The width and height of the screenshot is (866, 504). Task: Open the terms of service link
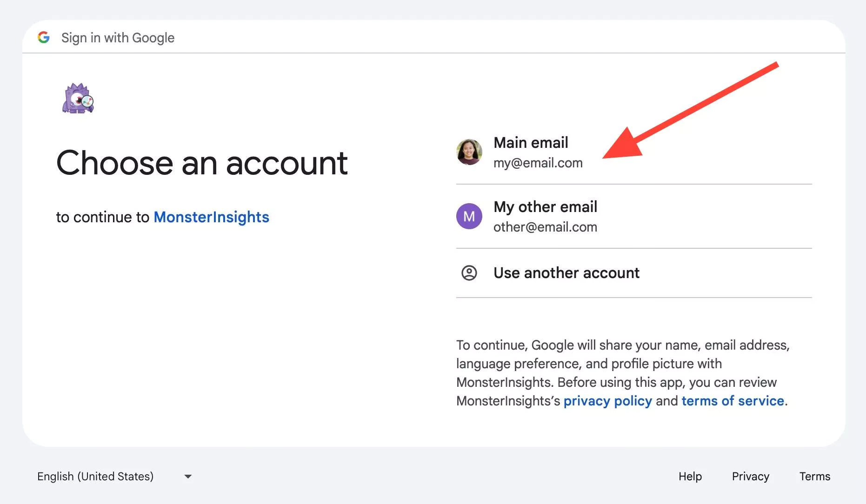[732, 400]
